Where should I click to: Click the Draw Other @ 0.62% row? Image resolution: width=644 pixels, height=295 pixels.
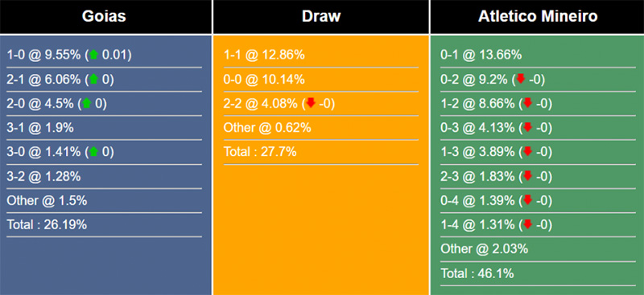pyautogui.click(x=321, y=128)
